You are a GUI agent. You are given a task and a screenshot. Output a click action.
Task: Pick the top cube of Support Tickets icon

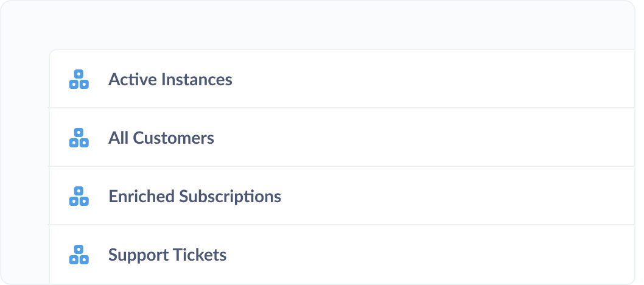point(79,249)
